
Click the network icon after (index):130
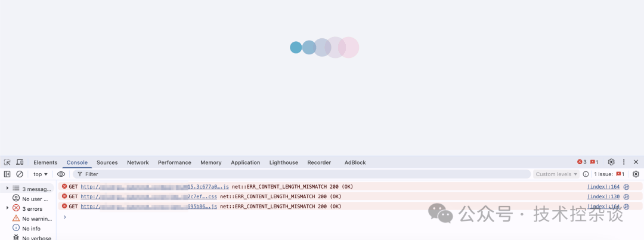coord(626,196)
